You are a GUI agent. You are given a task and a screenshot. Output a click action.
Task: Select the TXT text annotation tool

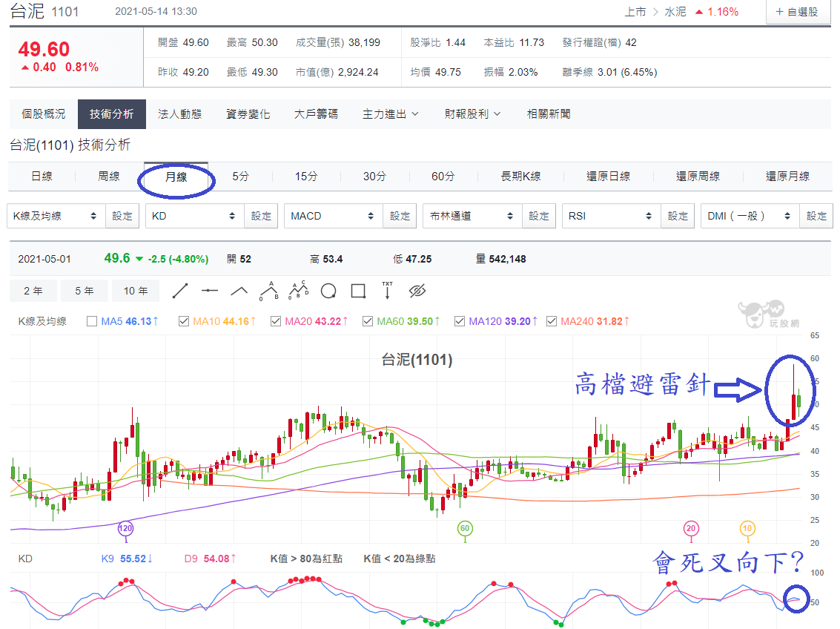(x=387, y=290)
